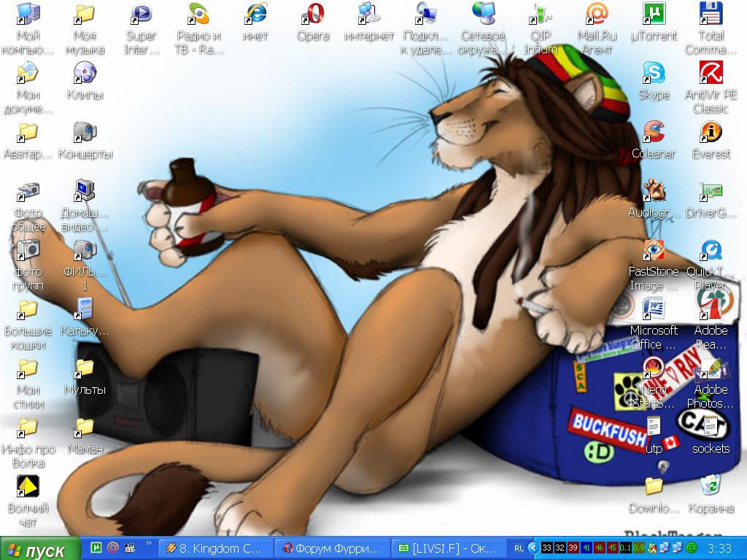Switch to Форум Фурри taskbar window

tap(333, 548)
